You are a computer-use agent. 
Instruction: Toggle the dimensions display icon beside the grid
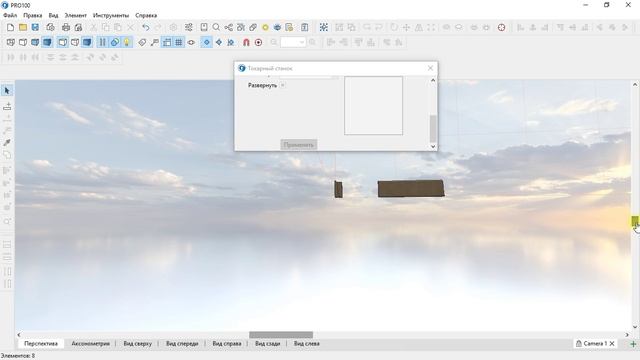click(167, 42)
